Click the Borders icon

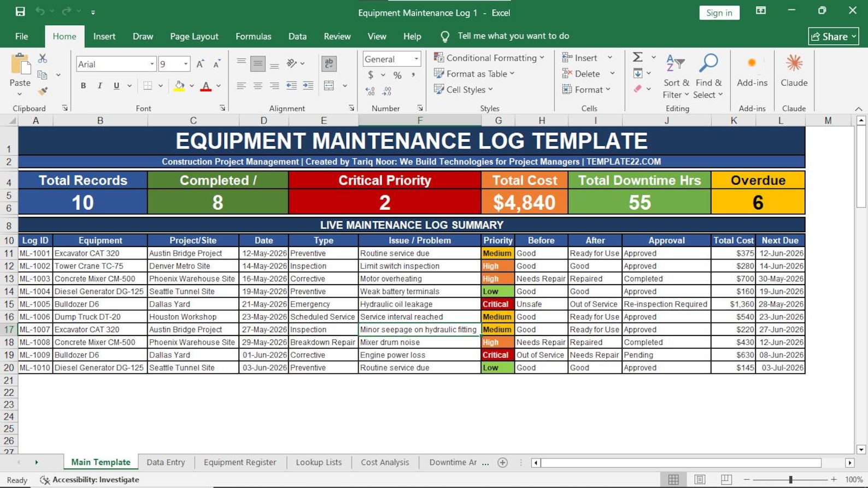click(x=148, y=86)
